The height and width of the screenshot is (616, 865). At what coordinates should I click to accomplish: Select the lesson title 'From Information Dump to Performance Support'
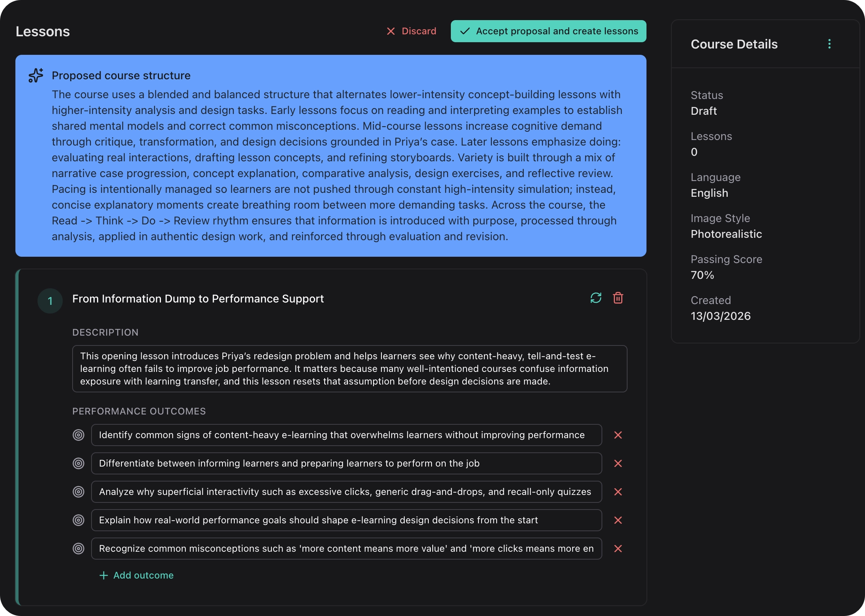click(x=198, y=299)
